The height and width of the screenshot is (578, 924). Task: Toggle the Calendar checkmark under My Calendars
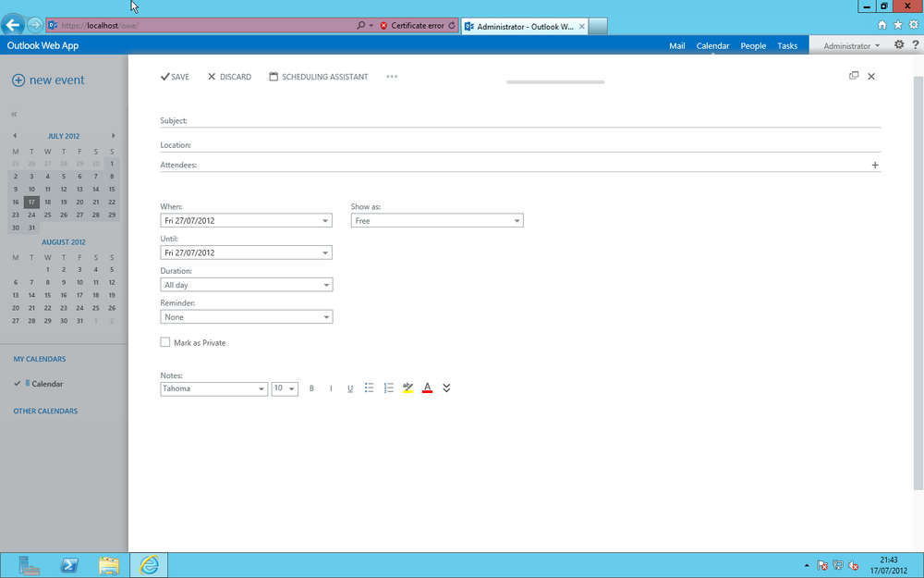[x=17, y=384]
